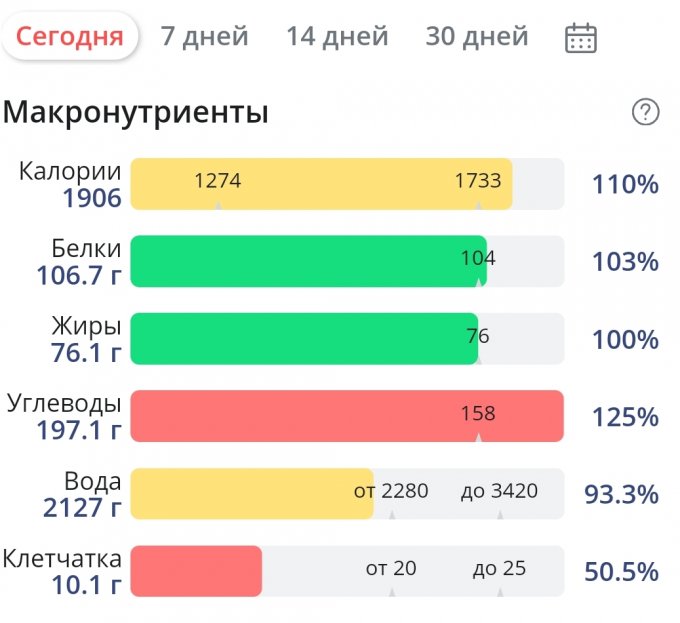Tap the 93.3% water percentage
The image size is (680, 623).
click(621, 494)
